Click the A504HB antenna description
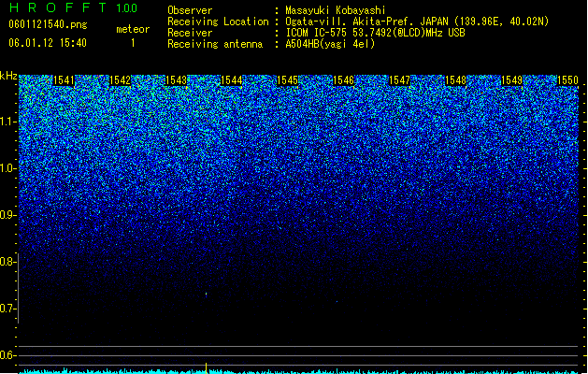The width and height of the screenshot is (588, 374). [330, 44]
